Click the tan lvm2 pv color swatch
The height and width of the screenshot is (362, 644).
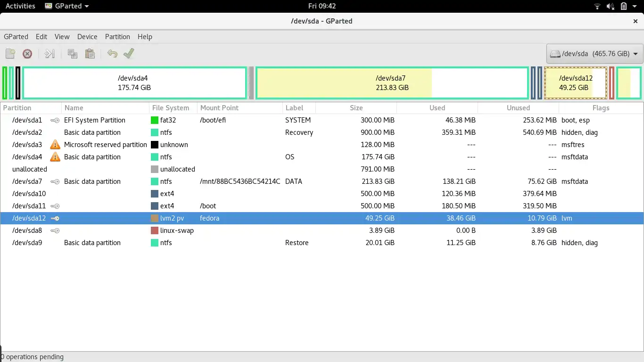154,218
